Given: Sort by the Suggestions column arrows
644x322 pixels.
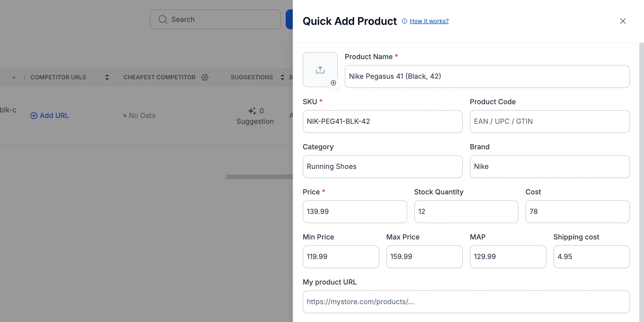Looking at the screenshot, I should click(x=282, y=77).
